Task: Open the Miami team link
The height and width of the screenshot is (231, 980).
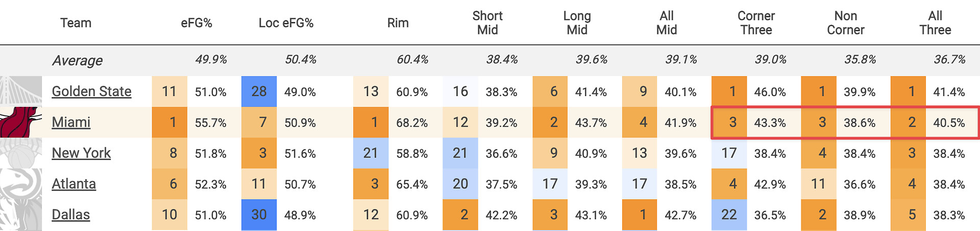Action: point(71,122)
